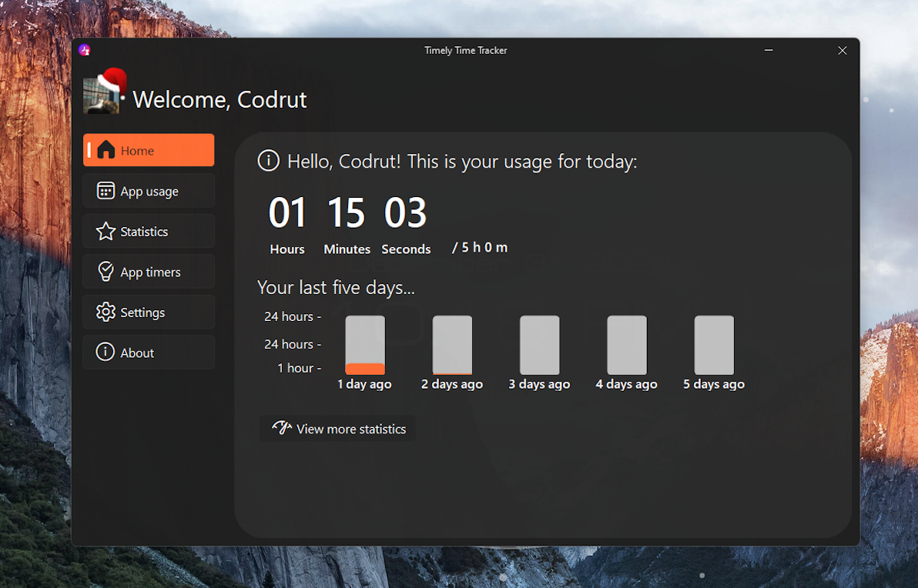Select the 5 days ago usage bar
Screen dimensions: 918x588
tap(714, 345)
